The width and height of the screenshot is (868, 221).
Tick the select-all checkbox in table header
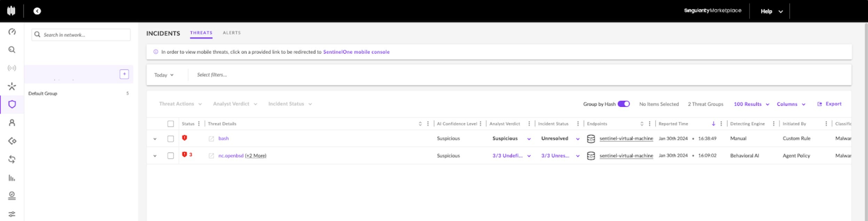171,124
